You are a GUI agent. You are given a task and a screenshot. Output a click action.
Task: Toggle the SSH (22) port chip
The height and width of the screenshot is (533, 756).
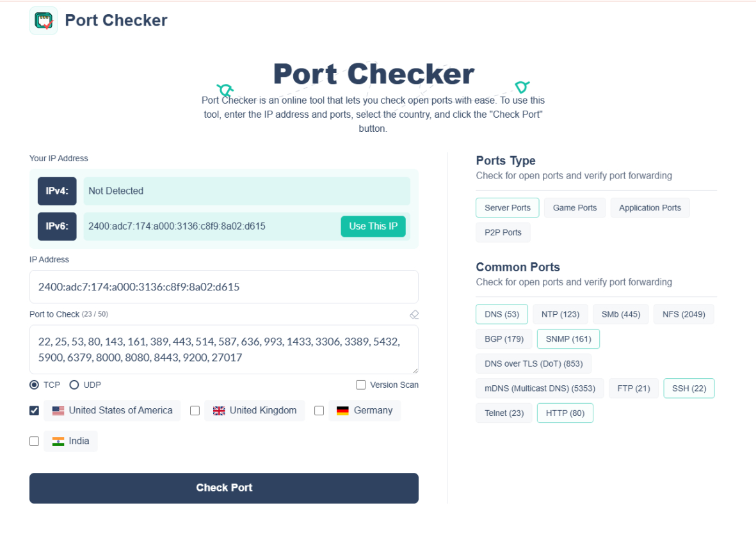coord(689,388)
